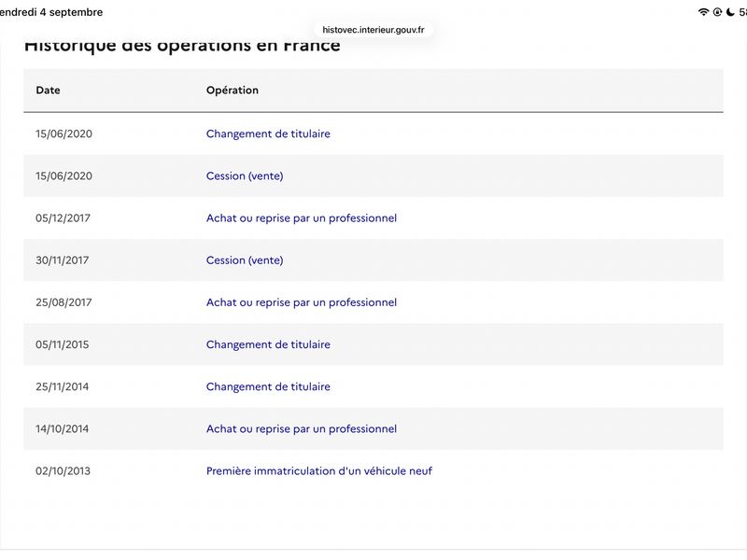The height and width of the screenshot is (560, 747).
Task: Tap the Wi-Fi status icon
Action: [703, 12]
